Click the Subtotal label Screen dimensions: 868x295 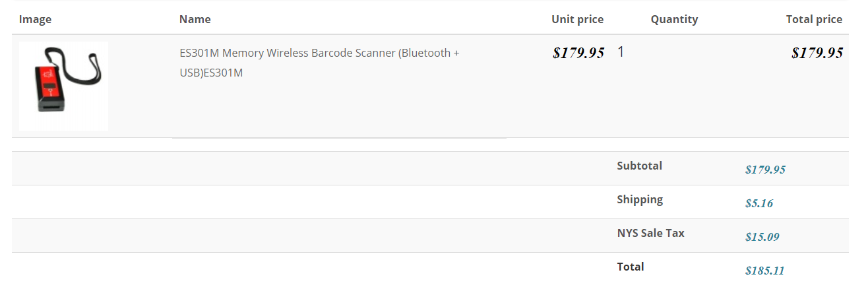tap(639, 166)
